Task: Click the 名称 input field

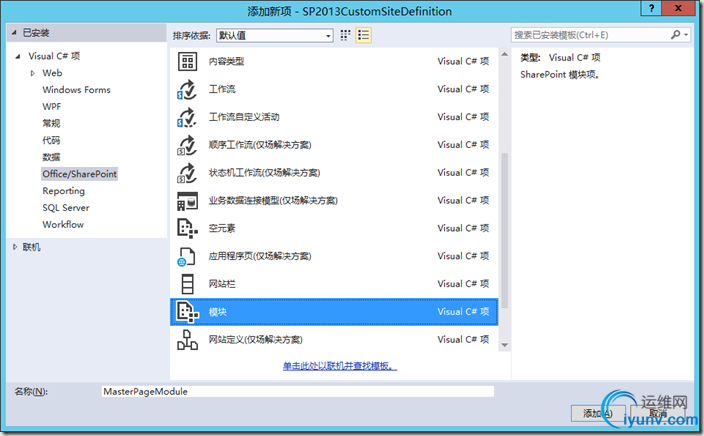Action: click(x=298, y=391)
